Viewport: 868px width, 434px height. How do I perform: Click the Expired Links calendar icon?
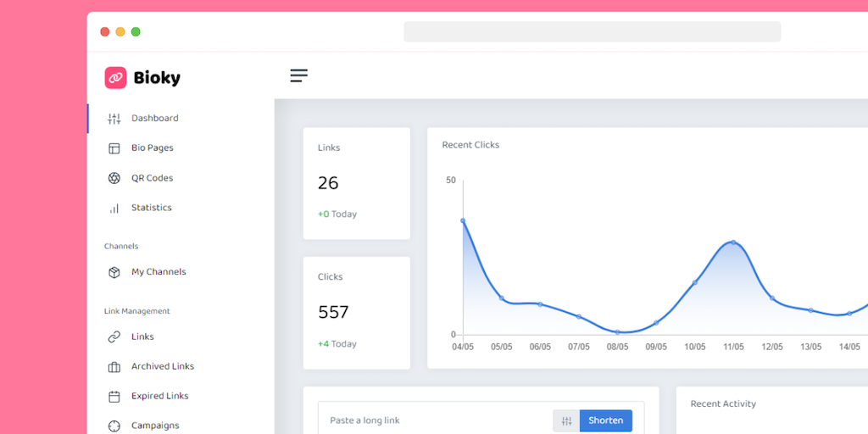click(x=114, y=397)
